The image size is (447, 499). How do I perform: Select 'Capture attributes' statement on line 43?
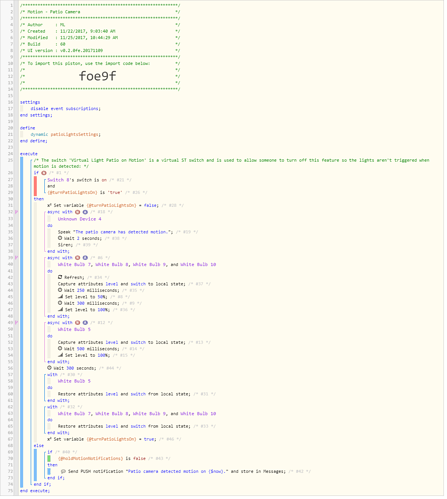[x=122, y=284]
